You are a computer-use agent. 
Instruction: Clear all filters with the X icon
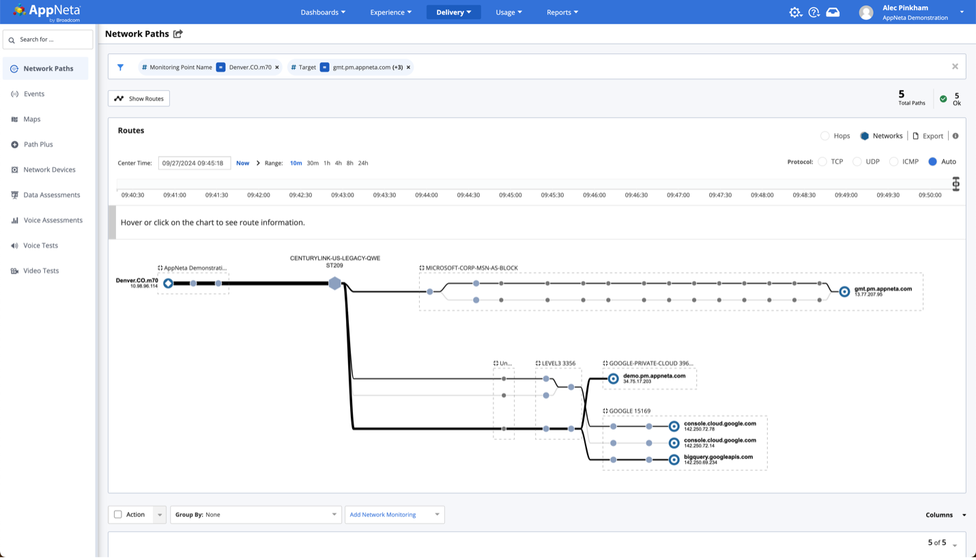pyautogui.click(x=955, y=67)
